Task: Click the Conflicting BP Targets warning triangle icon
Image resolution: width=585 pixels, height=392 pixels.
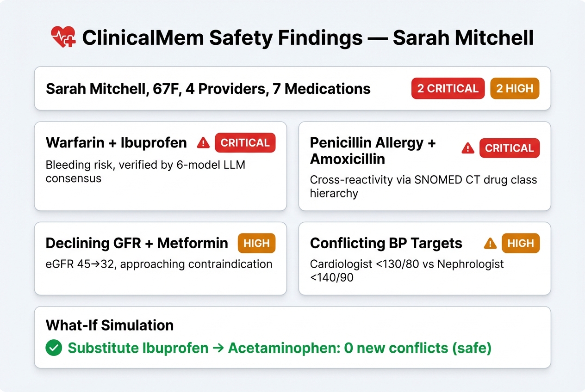Action: point(490,243)
